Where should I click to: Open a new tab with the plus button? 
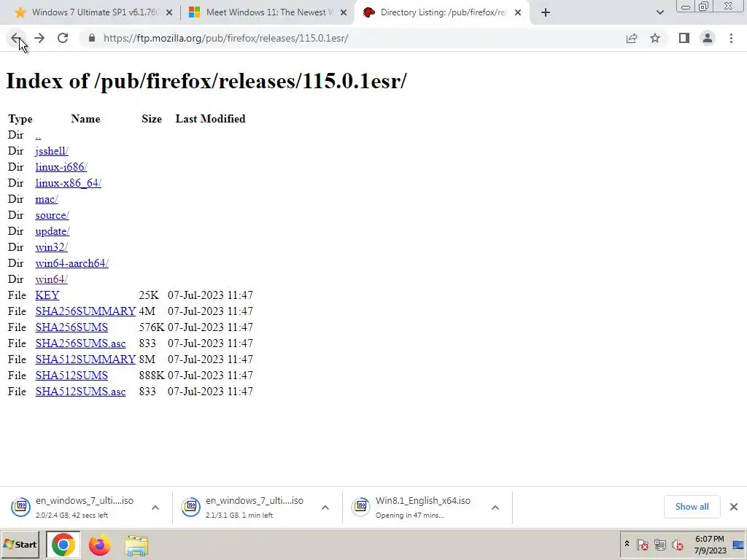coord(546,12)
